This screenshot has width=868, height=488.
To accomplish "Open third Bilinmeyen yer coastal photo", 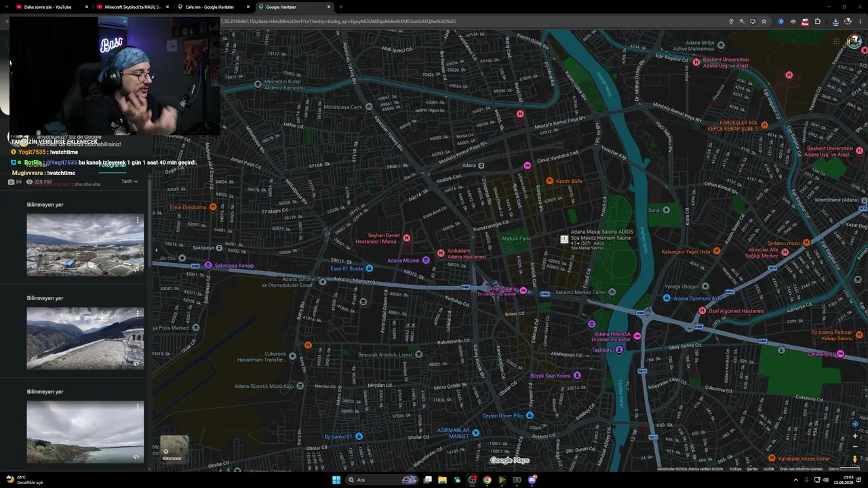I will click(x=85, y=432).
